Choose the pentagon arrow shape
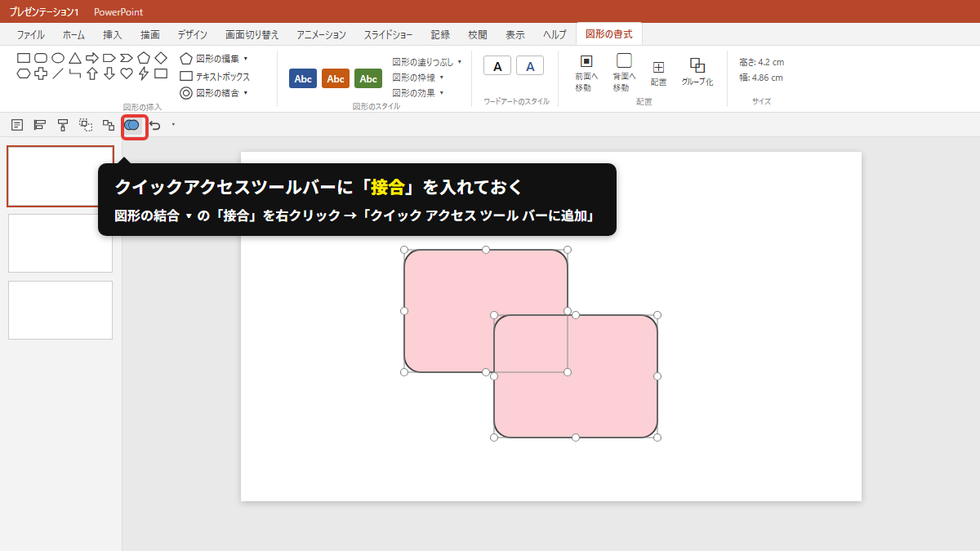 tap(109, 58)
